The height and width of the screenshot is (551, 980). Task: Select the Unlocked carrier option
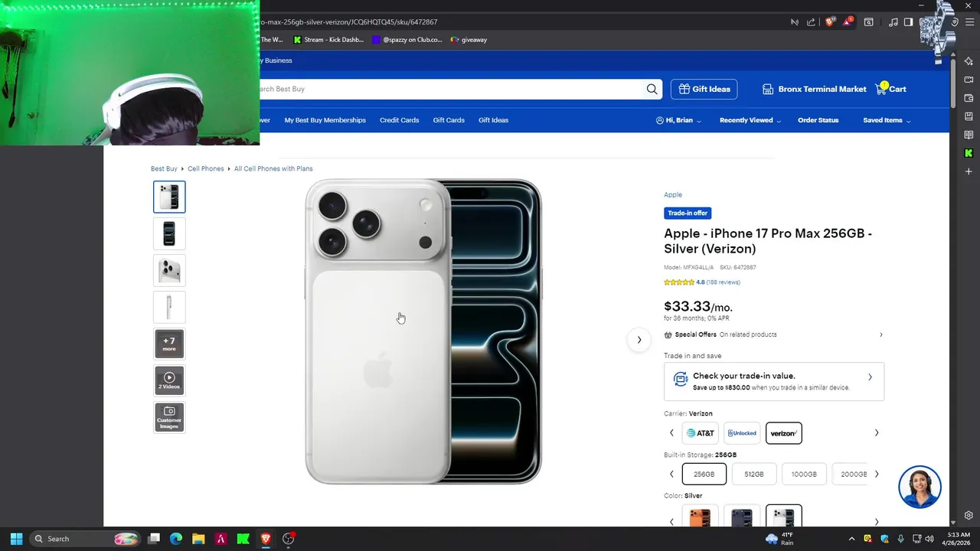742,433
